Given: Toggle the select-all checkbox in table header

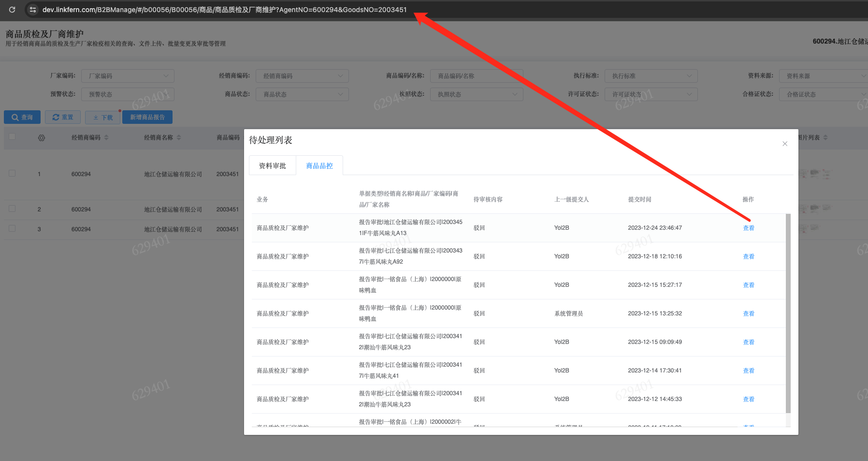Looking at the screenshot, I should click(x=12, y=137).
